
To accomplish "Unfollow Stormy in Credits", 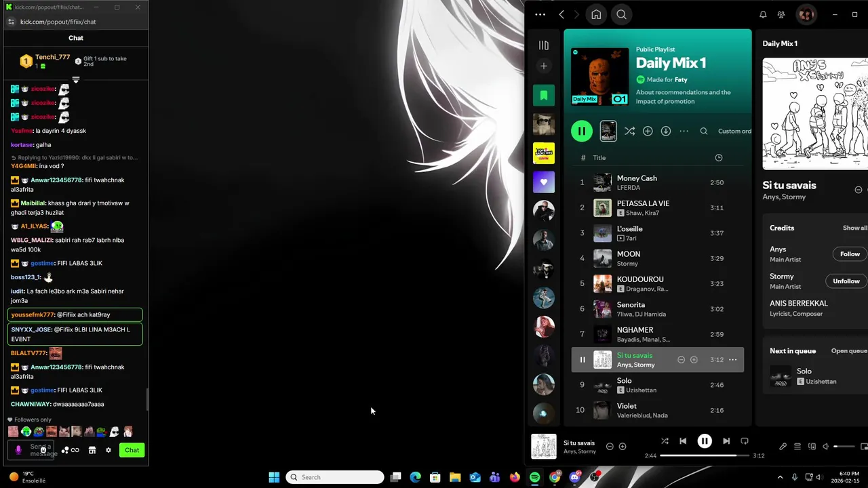I will coord(846,281).
